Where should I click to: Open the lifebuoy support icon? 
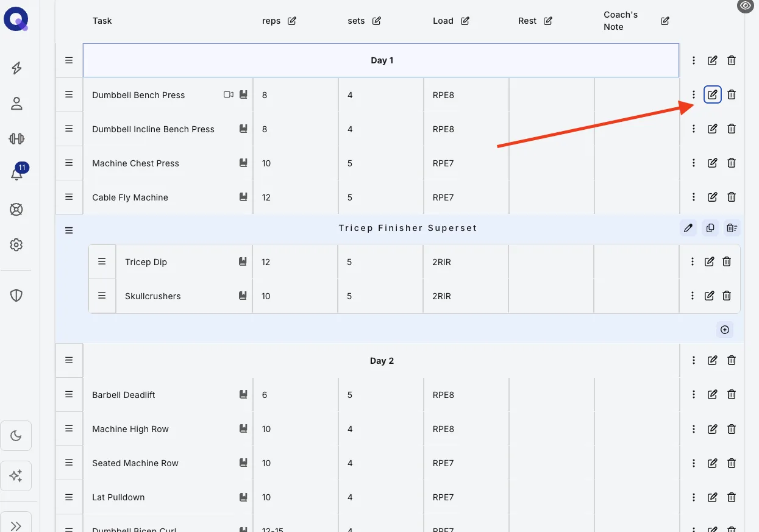[16, 210]
